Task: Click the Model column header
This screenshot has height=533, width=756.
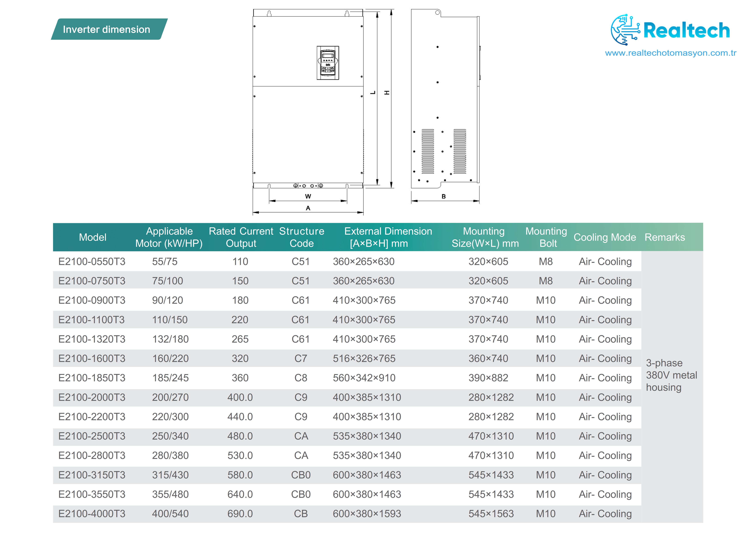Action: [x=92, y=237]
